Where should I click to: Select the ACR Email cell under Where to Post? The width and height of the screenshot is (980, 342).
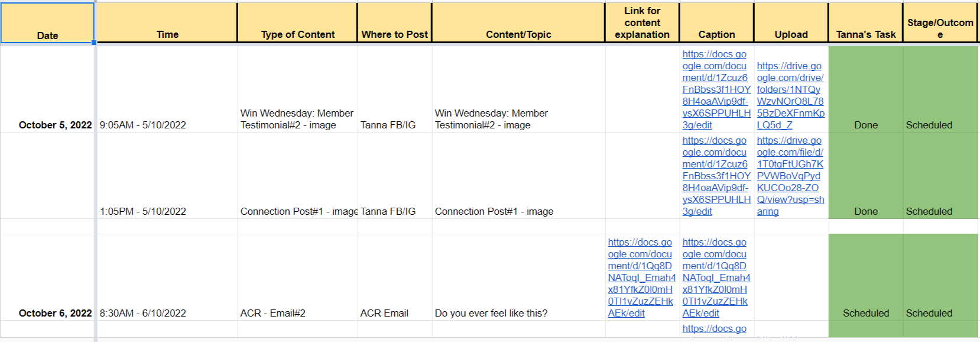click(384, 313)
